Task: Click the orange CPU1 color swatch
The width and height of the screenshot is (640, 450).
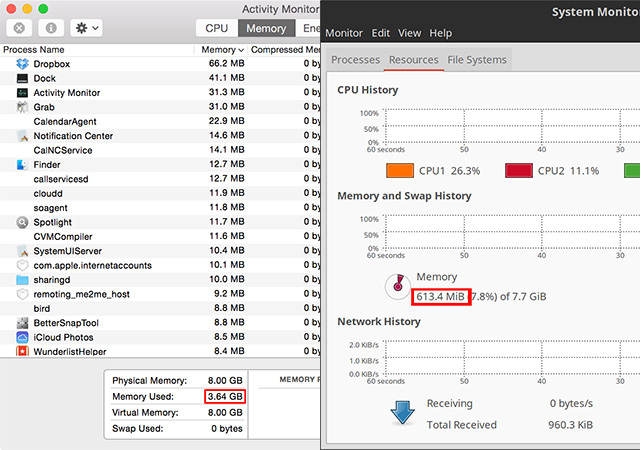Action: pos(400,170)
